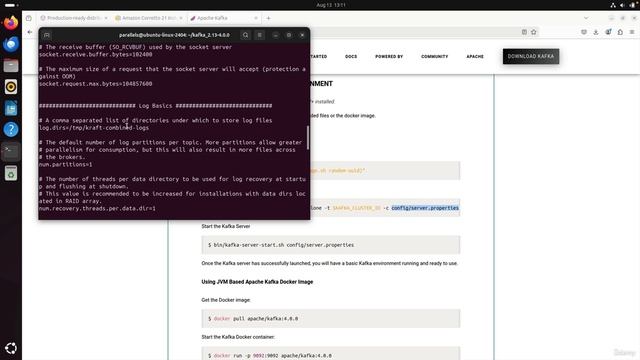The height and width of the screenshot is (360, 640).
Task: Click num.recovery.threads.per.data.dir=1 terminal line
Action: (97, 209)
